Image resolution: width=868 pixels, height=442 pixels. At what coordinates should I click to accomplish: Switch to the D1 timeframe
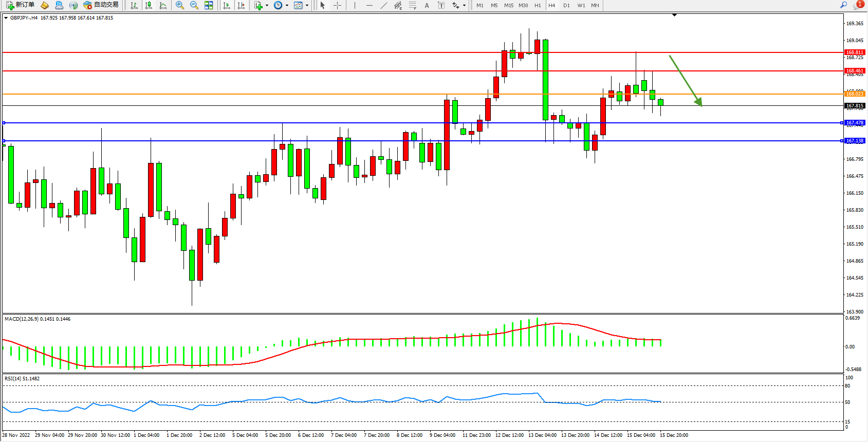point(566,5)
